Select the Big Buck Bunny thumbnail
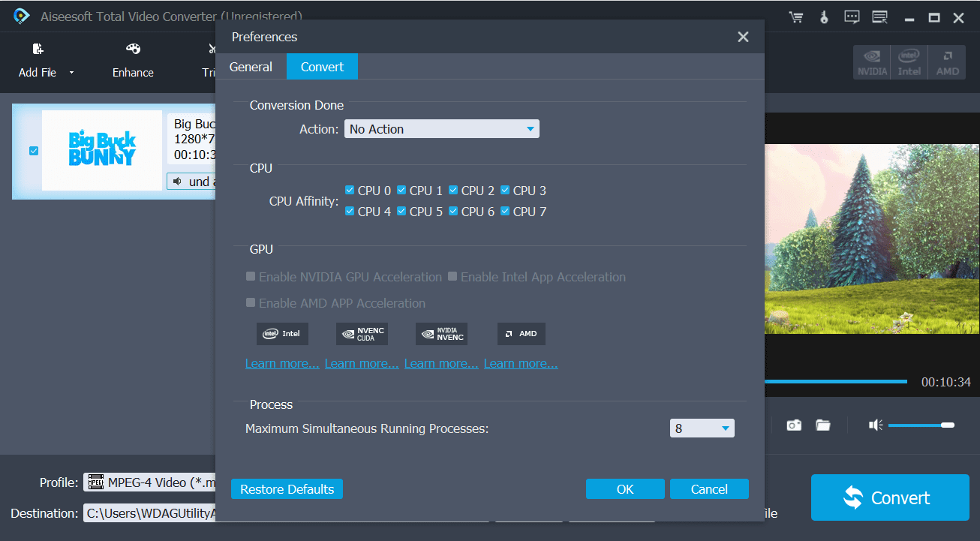 102,150
